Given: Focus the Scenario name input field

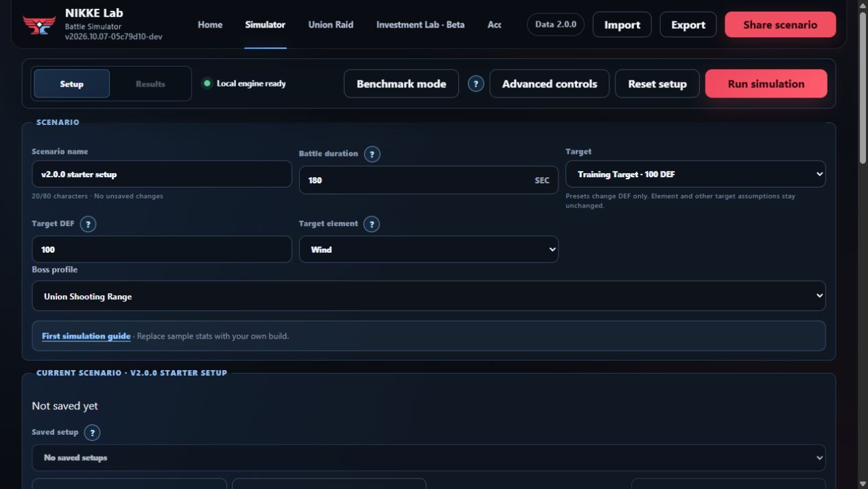Looking at the screenshot, I should [162, 174].
